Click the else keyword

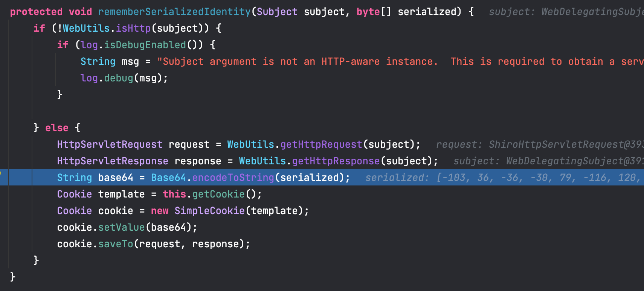pyautogui.click(x=57, y=128)
